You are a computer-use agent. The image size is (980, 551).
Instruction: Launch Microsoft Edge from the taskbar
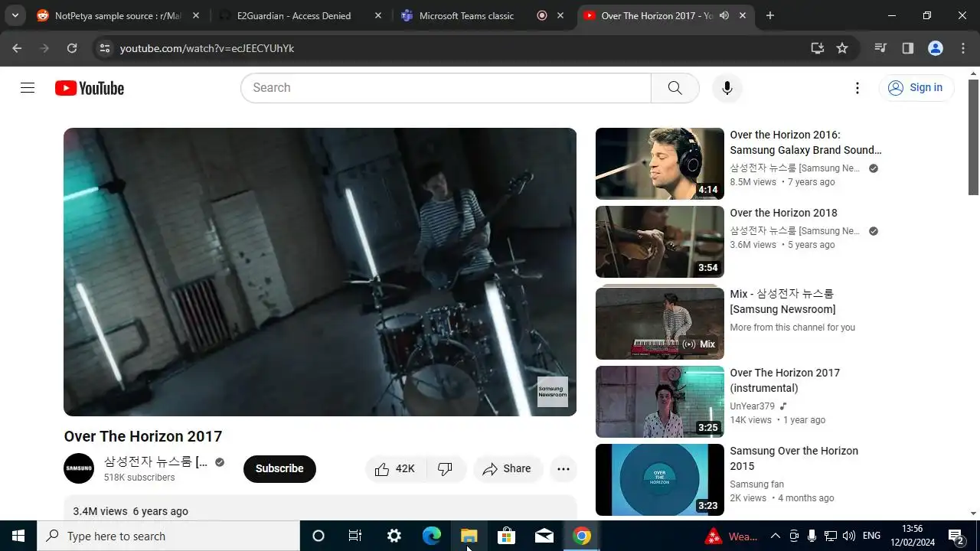pos(432,536)
